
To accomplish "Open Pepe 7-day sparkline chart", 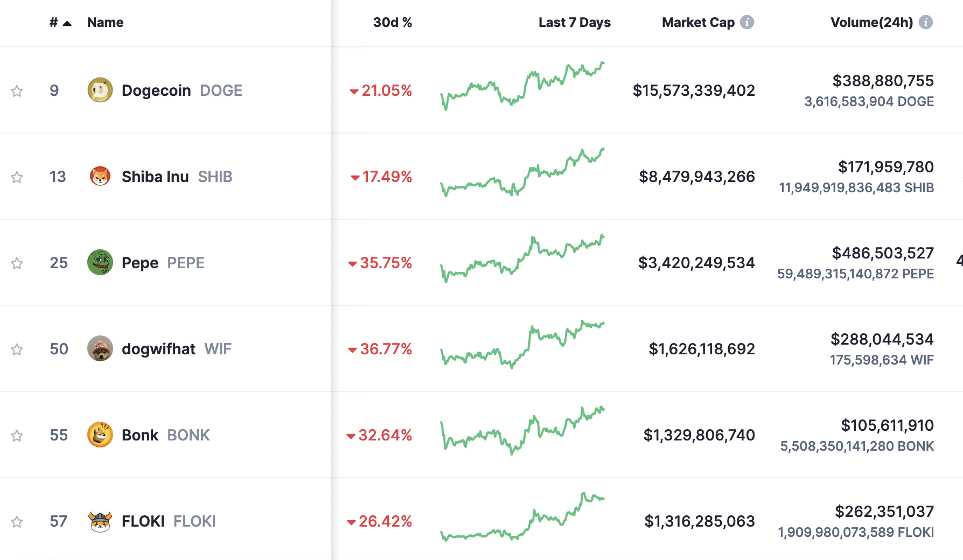I will [x=522, y=258].
